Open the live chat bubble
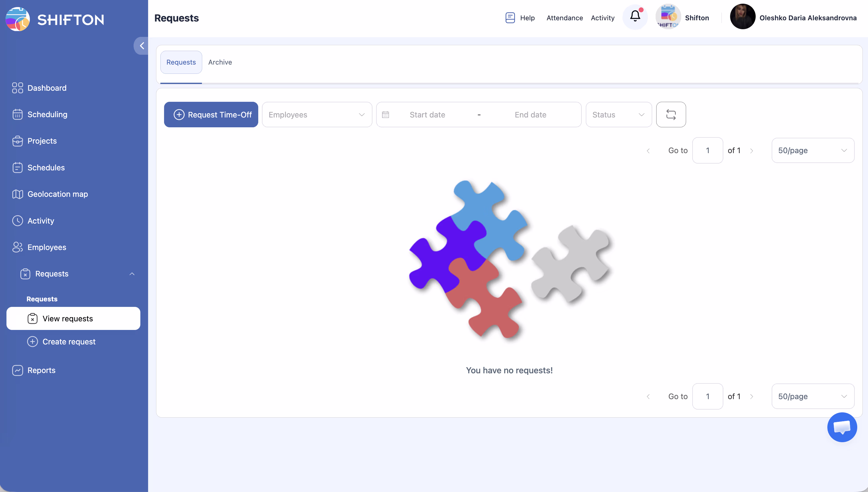 click(842, 427)
